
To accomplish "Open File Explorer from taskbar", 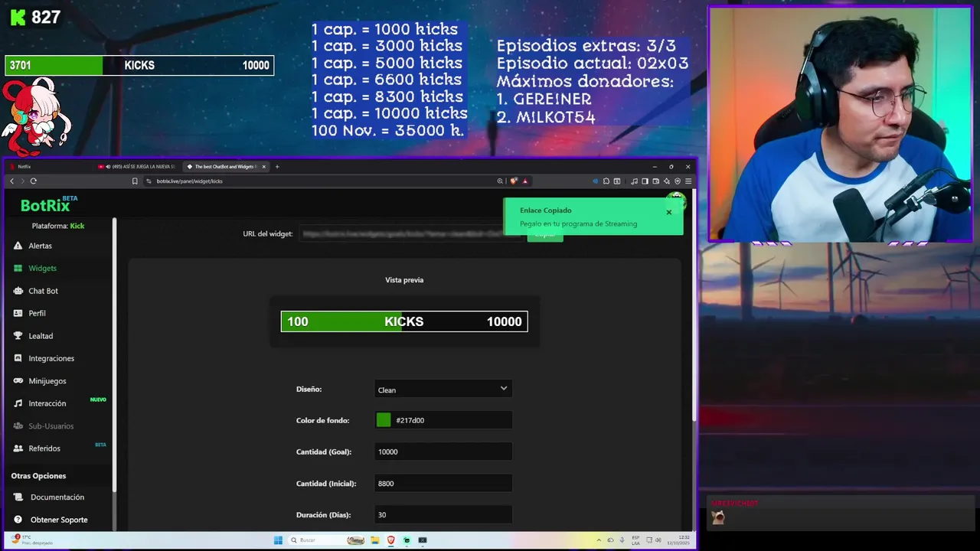I will point(376,540).
